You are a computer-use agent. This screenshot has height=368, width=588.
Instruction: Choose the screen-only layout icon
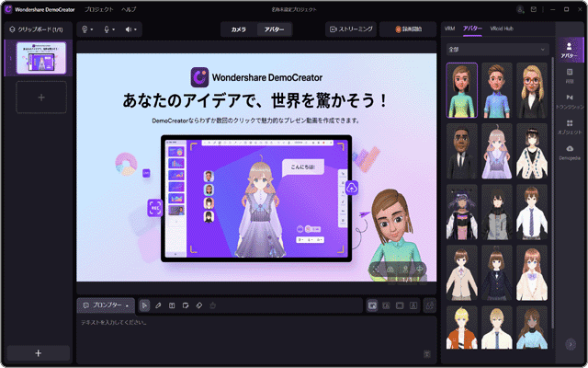(400, 305)
